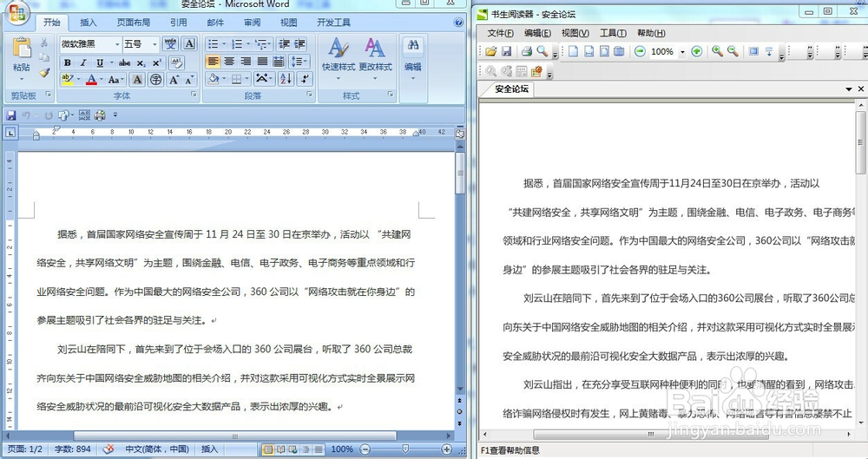868x459 pixels.
Task: Click the Open folder icon in reader
Action: pos(490,51)
